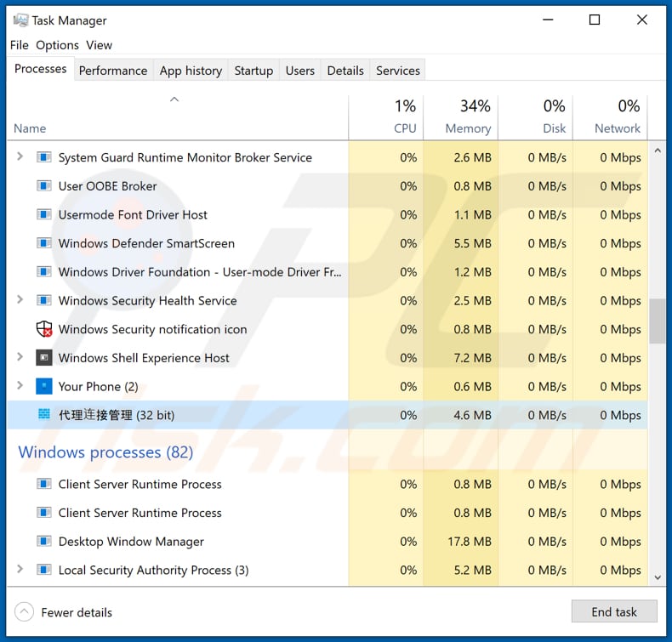672x642 pixels.
Task: Expand the Windows Security Health Service row
Action: (x=20, y=299)
